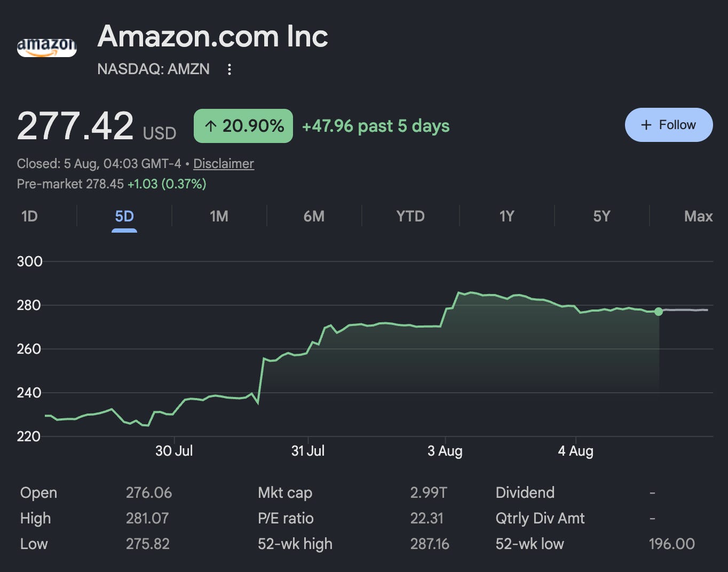Click the Amazon.com Inc title text
Viewport: 728px width, 572px height.
[212, 36]
